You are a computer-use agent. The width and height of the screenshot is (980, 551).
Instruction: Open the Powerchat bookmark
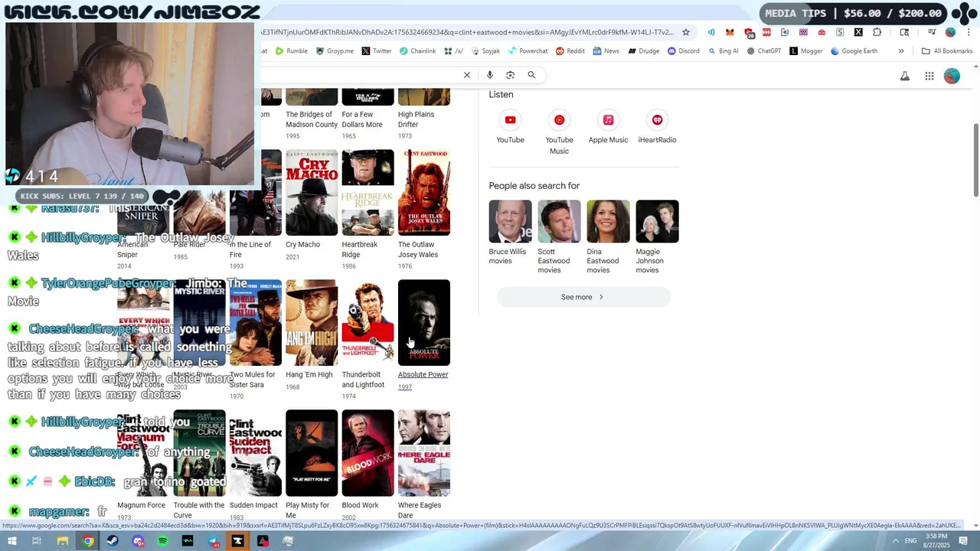pos(528,51)
